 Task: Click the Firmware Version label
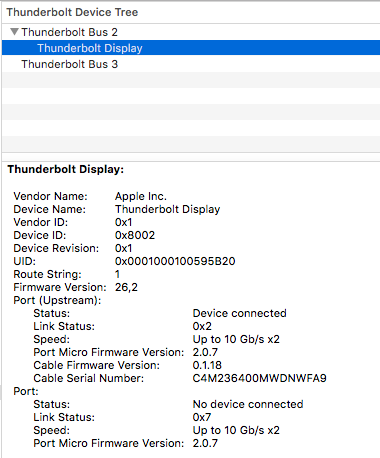[60, 287]
